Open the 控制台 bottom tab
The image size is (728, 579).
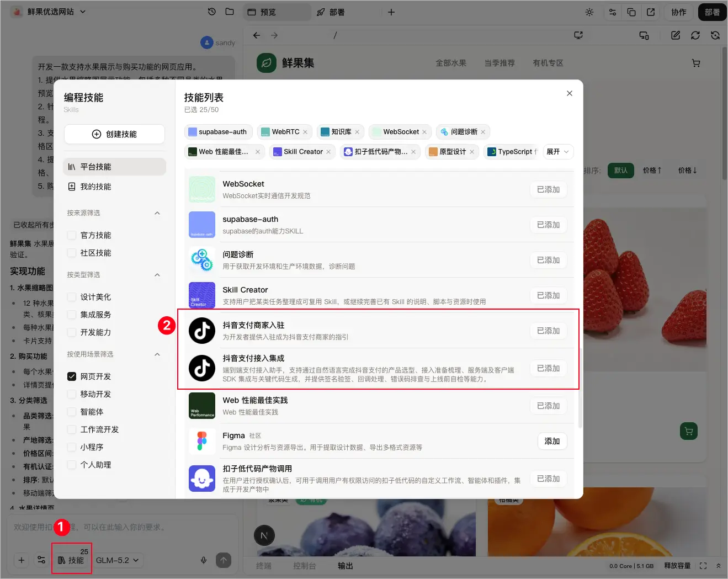pos(304,566)
